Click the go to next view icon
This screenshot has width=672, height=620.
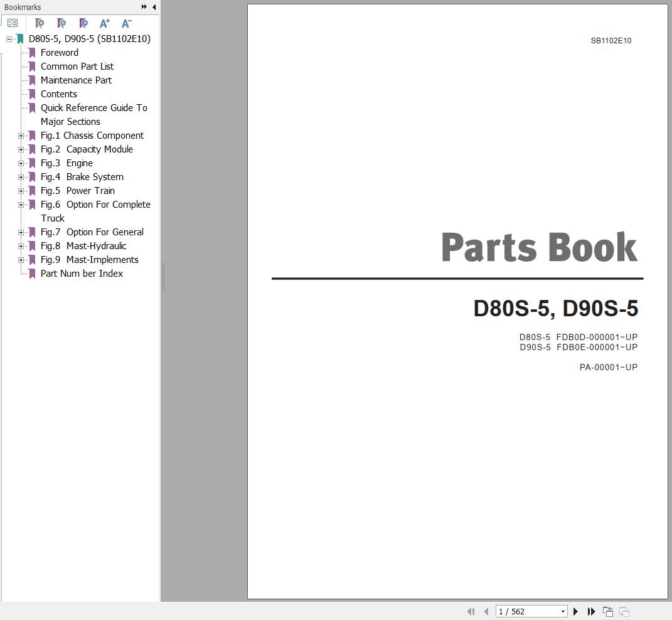pos(624,611)
